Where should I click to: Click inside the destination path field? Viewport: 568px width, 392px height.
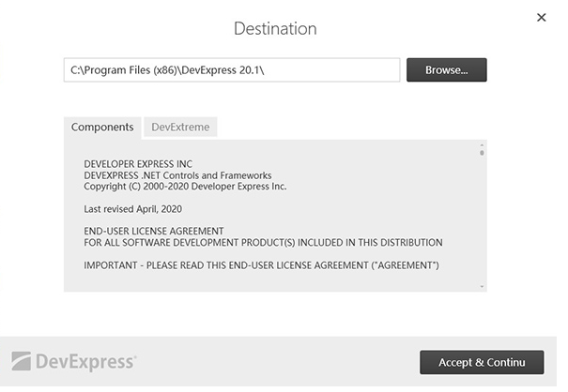tap(232, 69)
